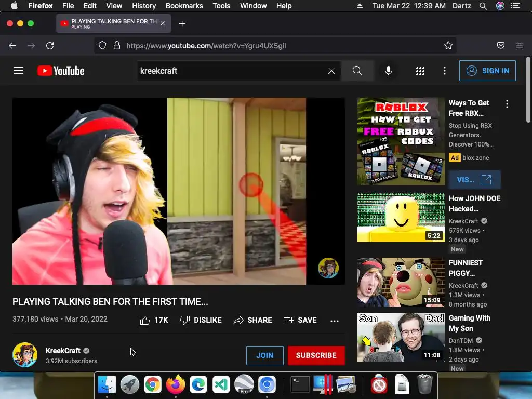This screenshot has width=532, height=399.
Task: Dislike the Talking Ben video
Action: [201, 320]
